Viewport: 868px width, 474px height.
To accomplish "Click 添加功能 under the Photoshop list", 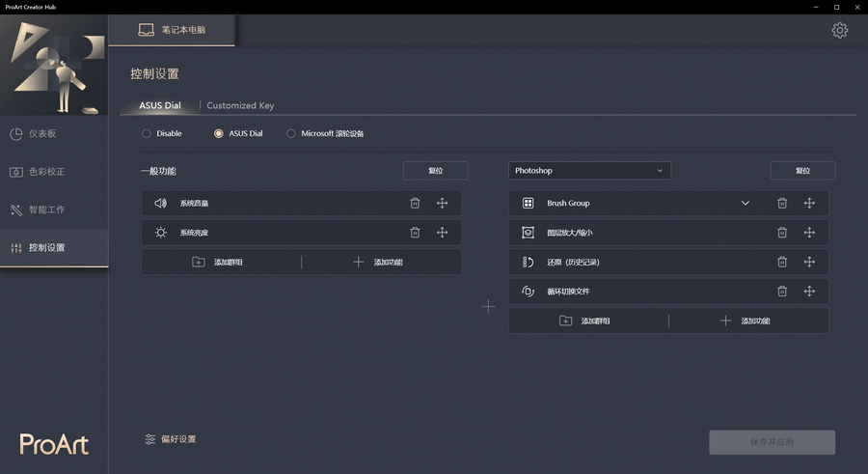I will pos(746,321).
